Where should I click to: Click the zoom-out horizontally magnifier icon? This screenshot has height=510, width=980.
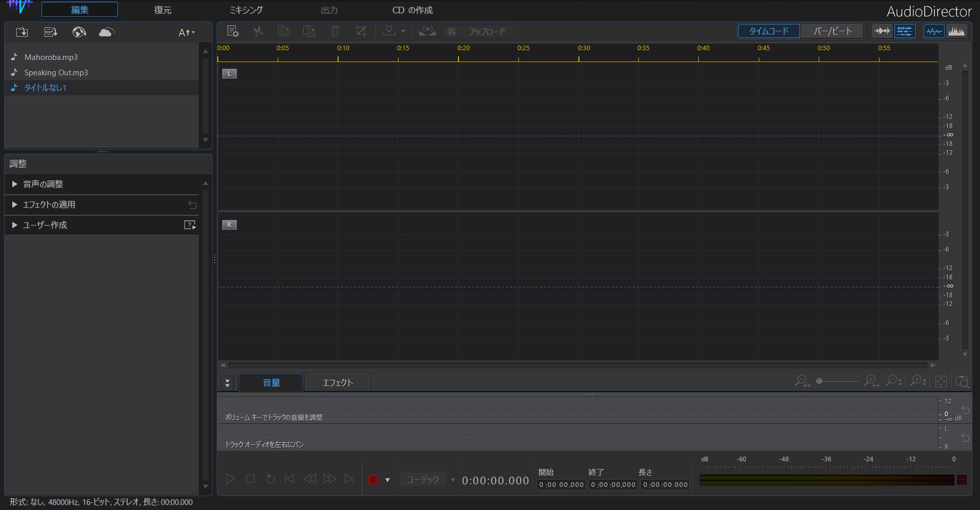click(x=802, y=382)
